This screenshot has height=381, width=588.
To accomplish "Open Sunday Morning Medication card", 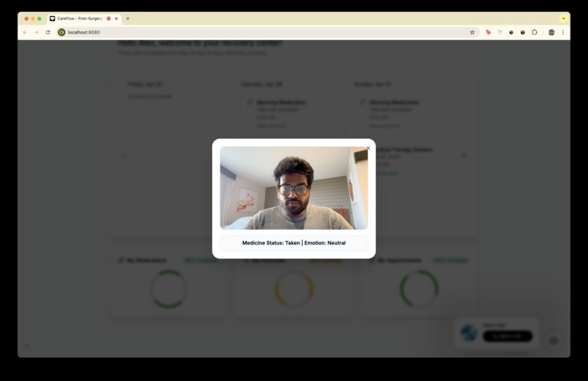I will coord(408,114).
